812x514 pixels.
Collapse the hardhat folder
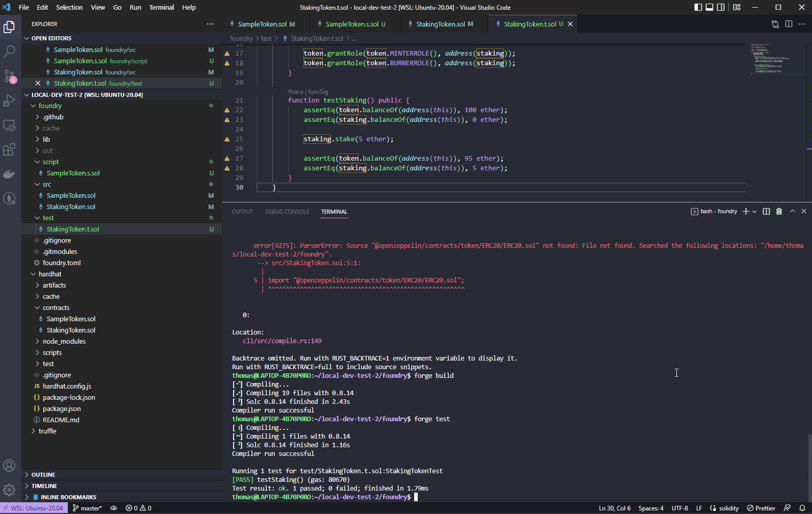121,274
